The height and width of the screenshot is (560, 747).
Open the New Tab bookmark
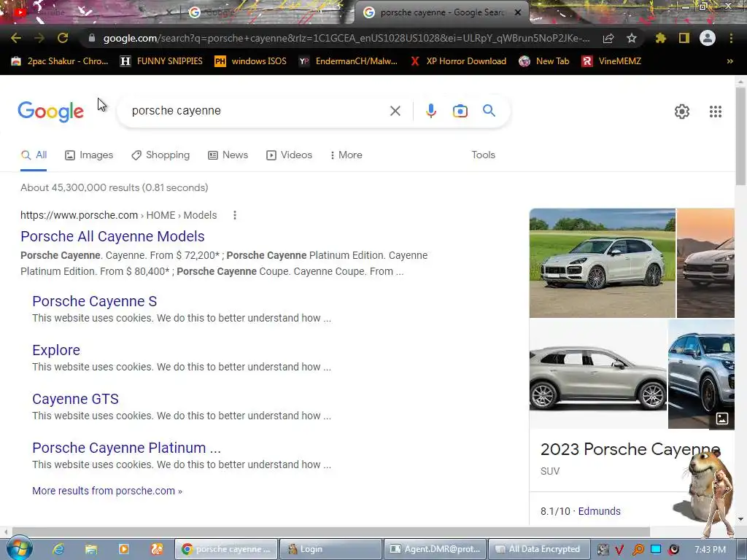[x=544, y=61]
